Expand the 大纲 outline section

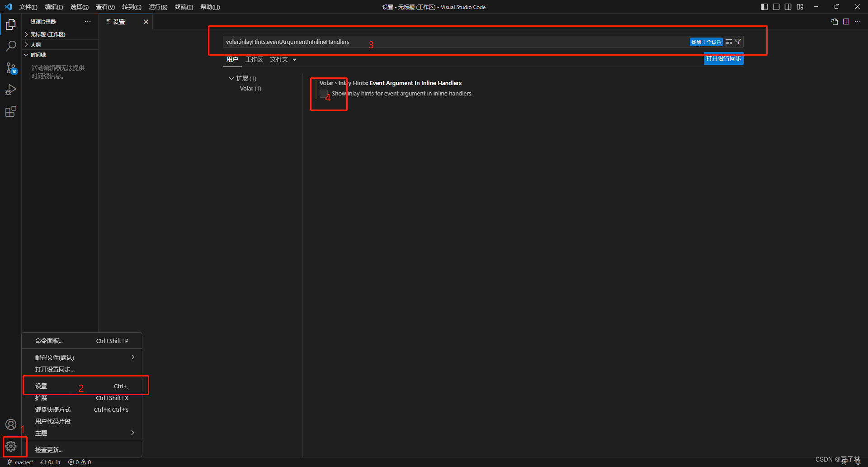60,45
